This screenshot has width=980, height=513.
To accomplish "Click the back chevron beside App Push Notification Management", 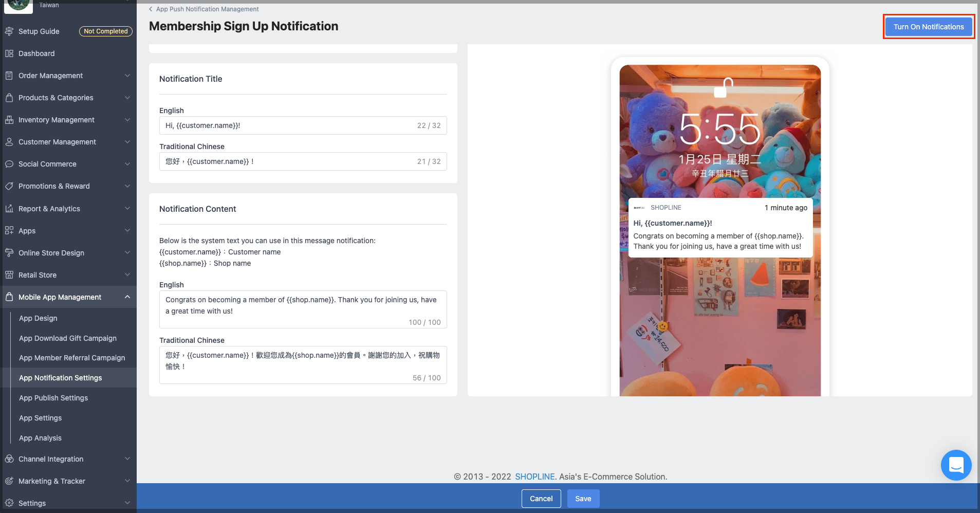I will 151,9.
